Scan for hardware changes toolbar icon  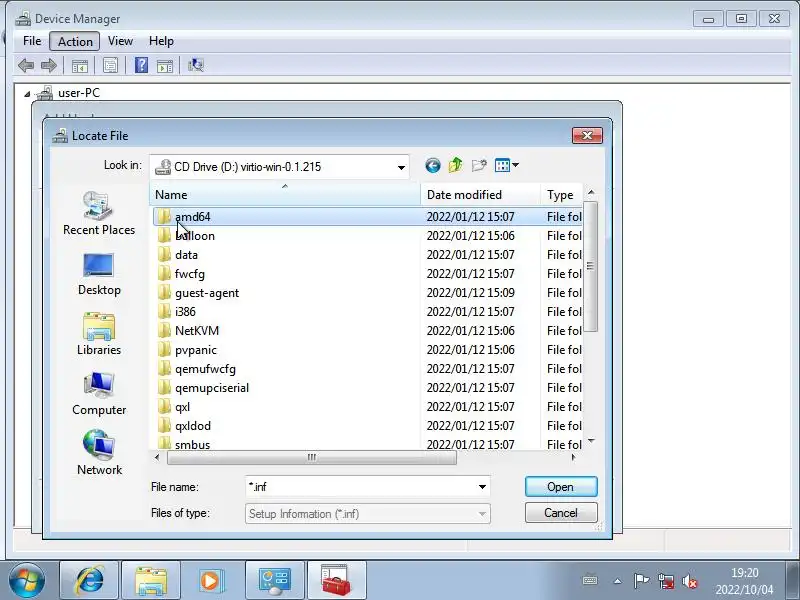coord(196,65)
